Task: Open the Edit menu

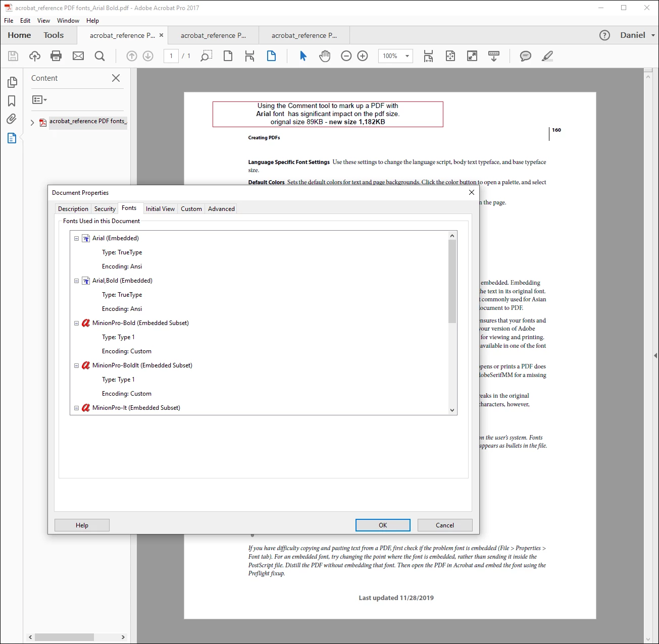Action: click(x=25, y=21)
